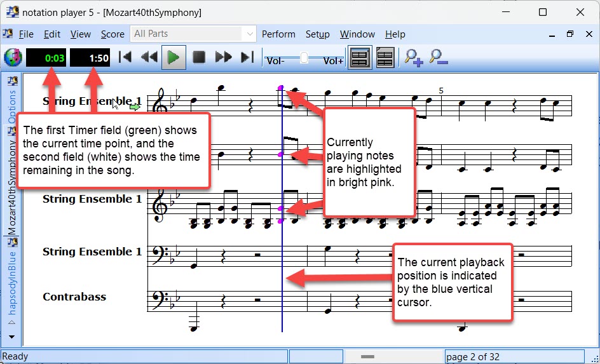The image size is (600, 364).
Task: Raise volume using Vol+ label
Action: click(333, 61)
